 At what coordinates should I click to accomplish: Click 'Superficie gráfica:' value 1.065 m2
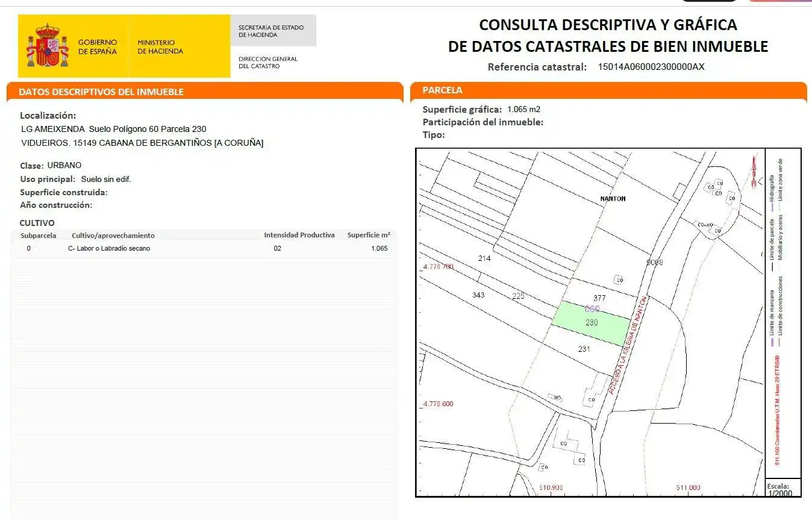(524, 110)
